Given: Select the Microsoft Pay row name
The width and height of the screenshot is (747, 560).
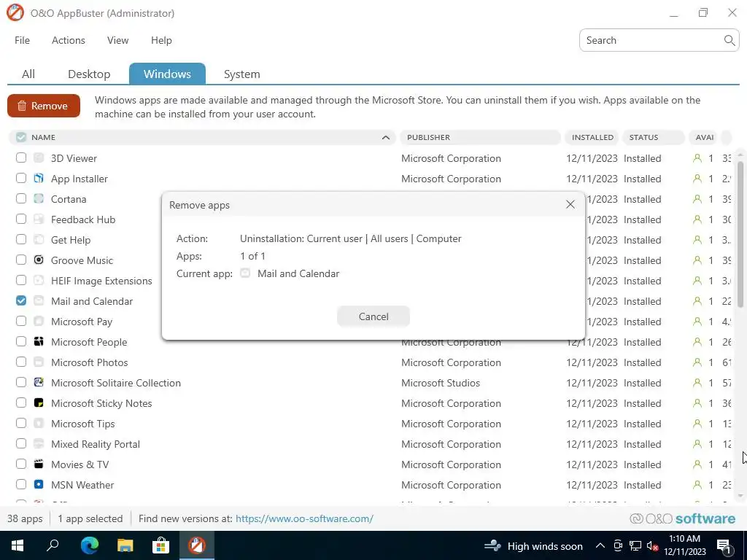Looking at the screenshot, I should pyautogui.click(x=82, y=322).
